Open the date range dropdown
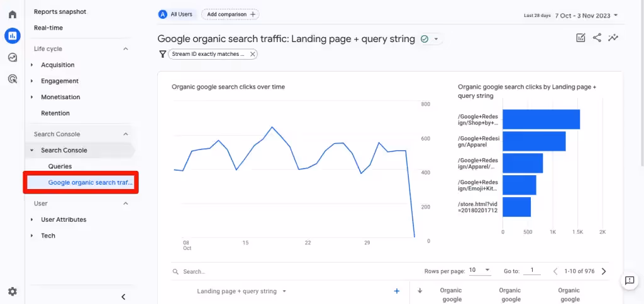Viewport: 644px width, 304px height. point(616,16)
